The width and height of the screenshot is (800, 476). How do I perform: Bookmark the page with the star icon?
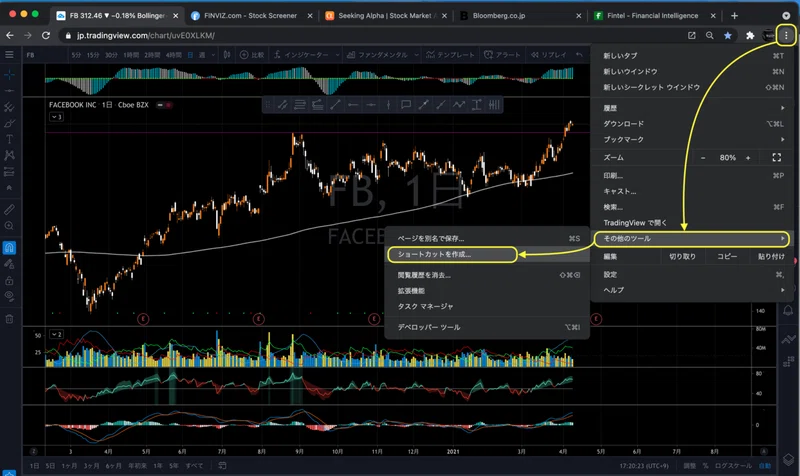click(728, 35)
